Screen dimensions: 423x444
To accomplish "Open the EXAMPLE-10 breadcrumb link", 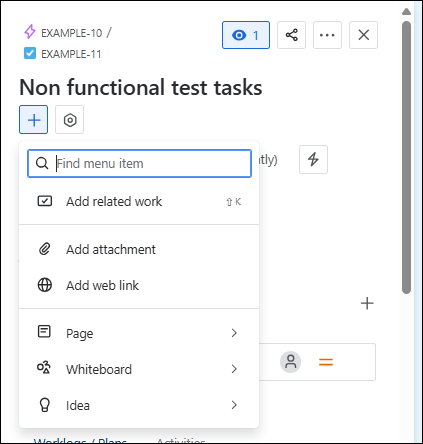I will pyautogui.click(x=71, y=33).
